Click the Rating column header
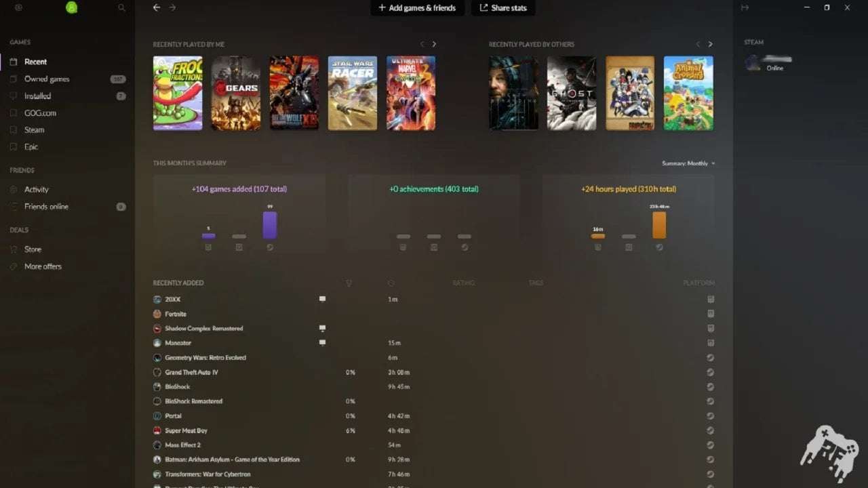This screenshot has height=488, width=868. point(464,283)
